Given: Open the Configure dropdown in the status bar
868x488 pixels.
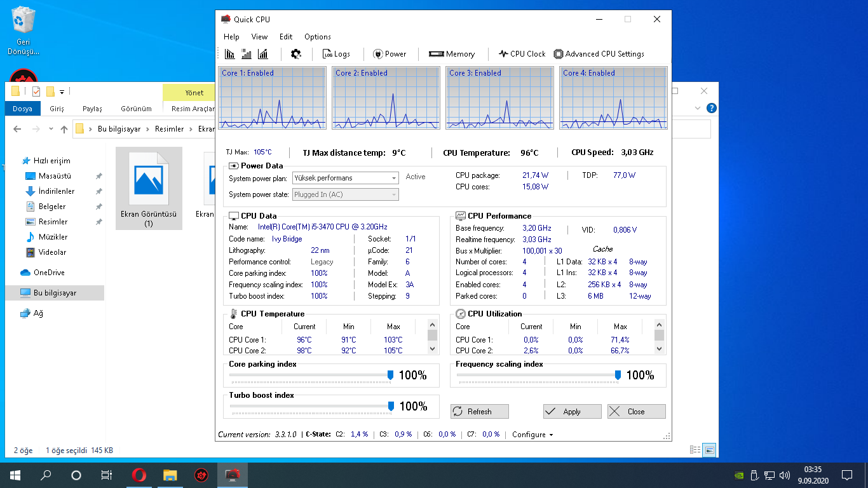Looking at the screenshot, I should point(532,435).
